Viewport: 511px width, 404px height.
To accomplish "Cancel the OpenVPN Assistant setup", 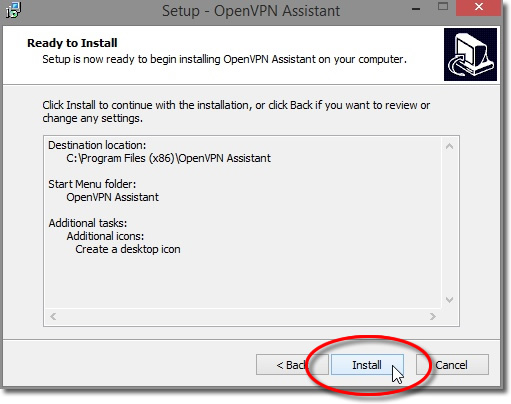I will (x=452, y=365).
